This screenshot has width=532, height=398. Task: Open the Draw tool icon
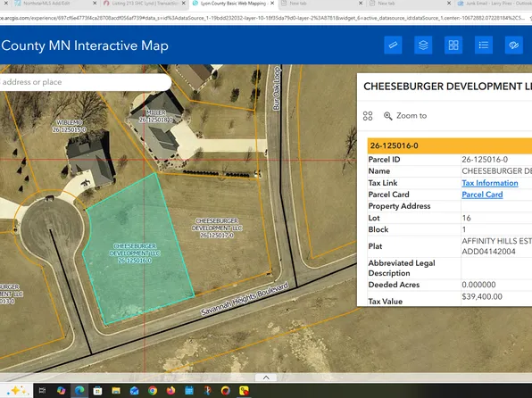[x=513, y=46]
